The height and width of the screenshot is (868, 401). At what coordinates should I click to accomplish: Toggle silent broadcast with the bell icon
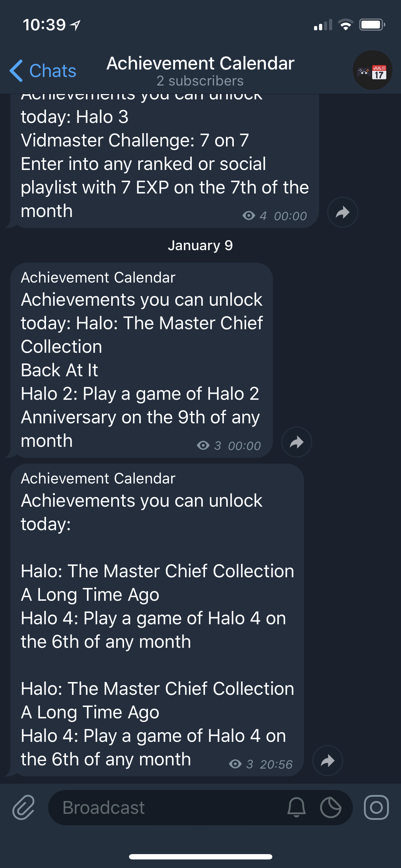[x=296, y=808]
